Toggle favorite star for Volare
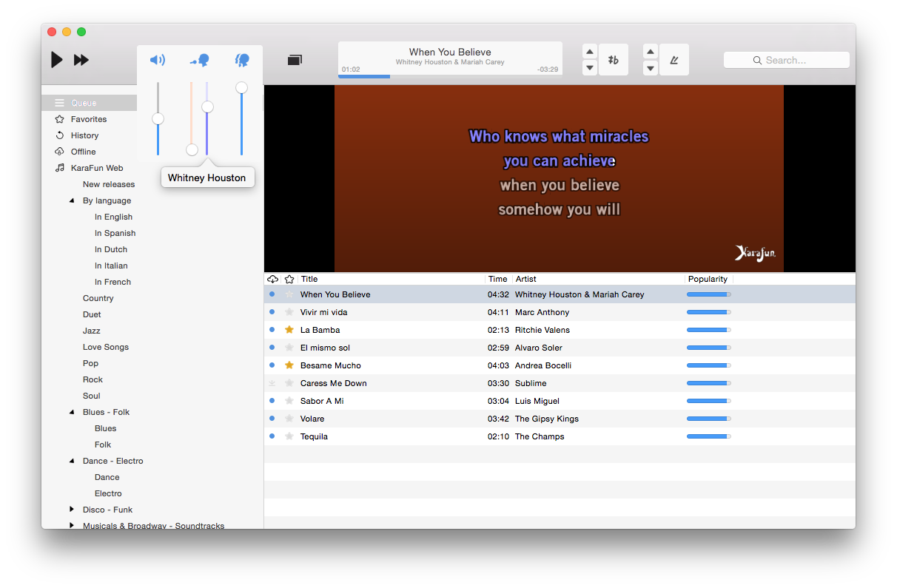This screenshot has width=897, height=588. coord(289,419)
